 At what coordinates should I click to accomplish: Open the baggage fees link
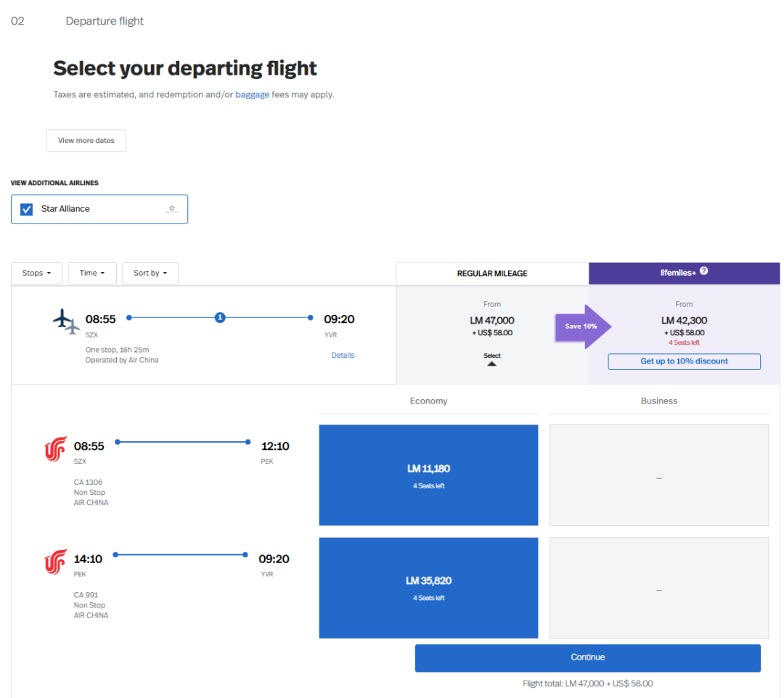click(252, 94)
